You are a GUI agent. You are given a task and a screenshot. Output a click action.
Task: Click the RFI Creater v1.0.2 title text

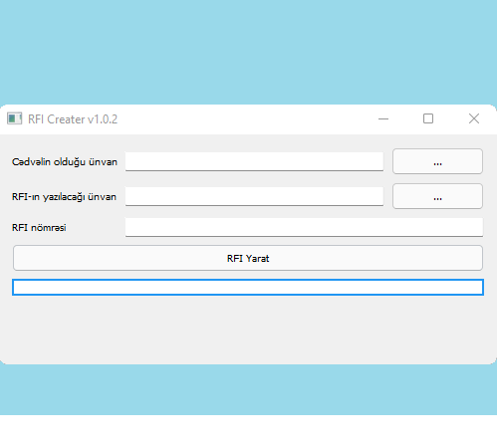[73, 119]
